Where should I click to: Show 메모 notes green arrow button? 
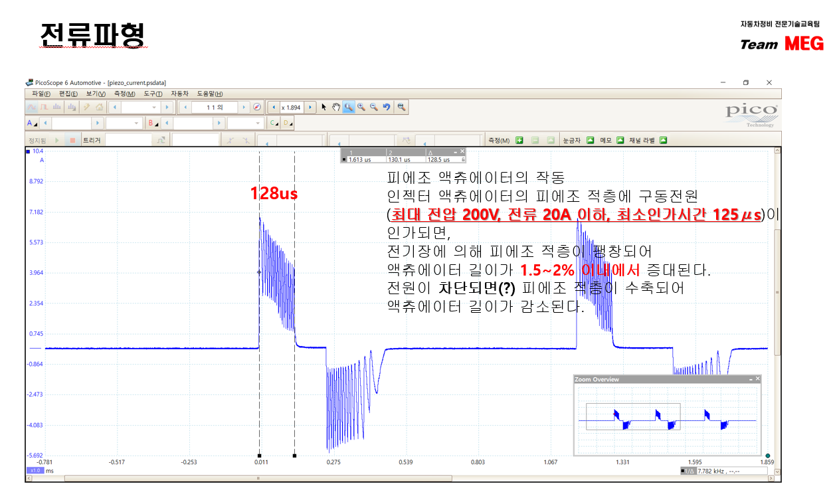tap(620, 140)
